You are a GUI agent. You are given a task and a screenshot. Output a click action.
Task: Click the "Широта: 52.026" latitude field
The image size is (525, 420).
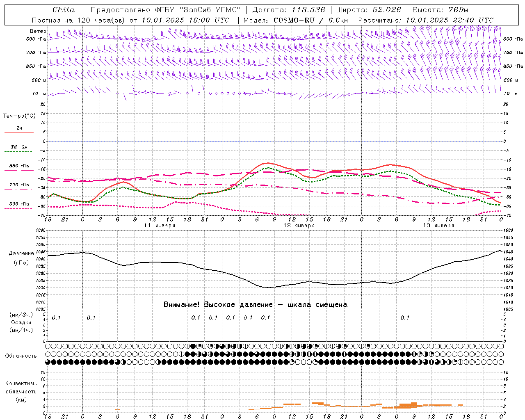click(368, 10)
